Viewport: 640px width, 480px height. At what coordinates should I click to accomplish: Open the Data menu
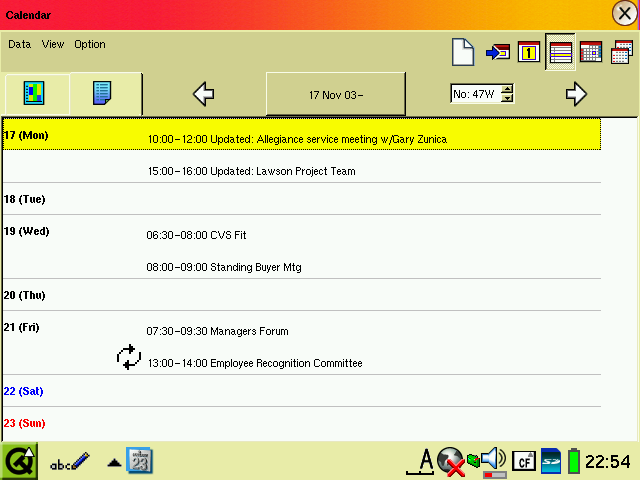tap(20, 44)
